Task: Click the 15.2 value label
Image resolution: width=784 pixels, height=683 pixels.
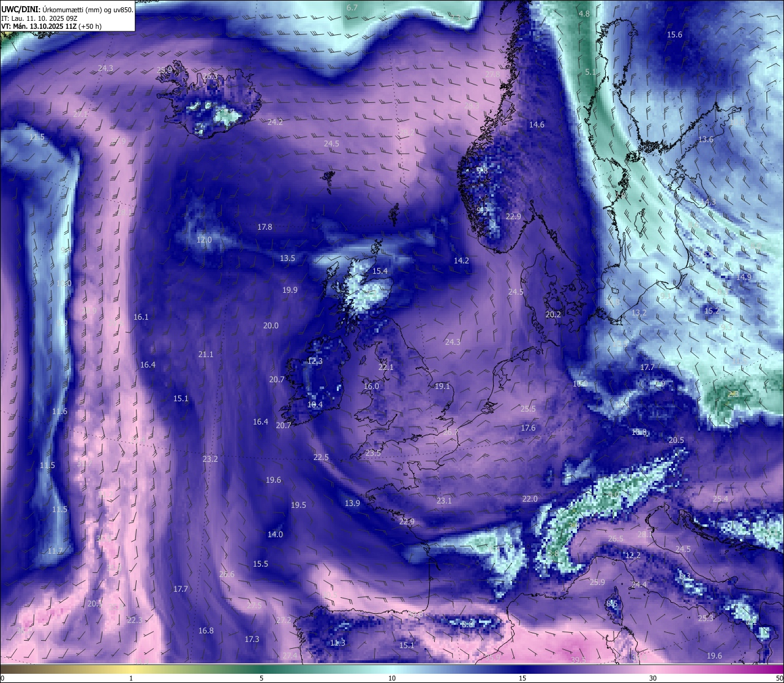Action: [x=711, y=311]
